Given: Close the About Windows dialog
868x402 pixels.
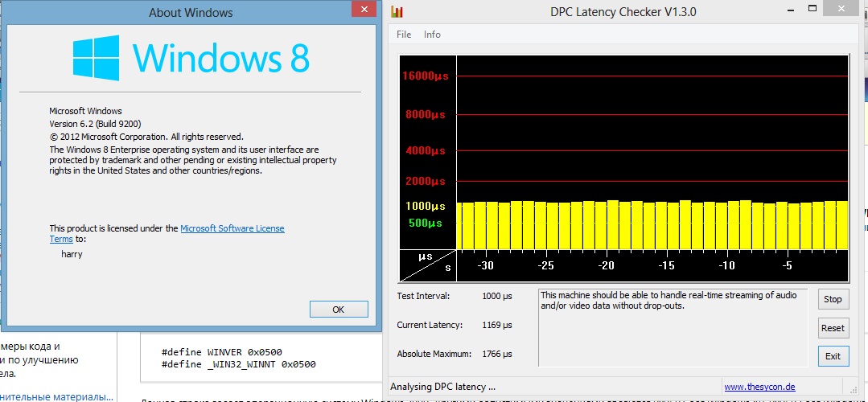Looking at the screenshot, I should point(364,10).
